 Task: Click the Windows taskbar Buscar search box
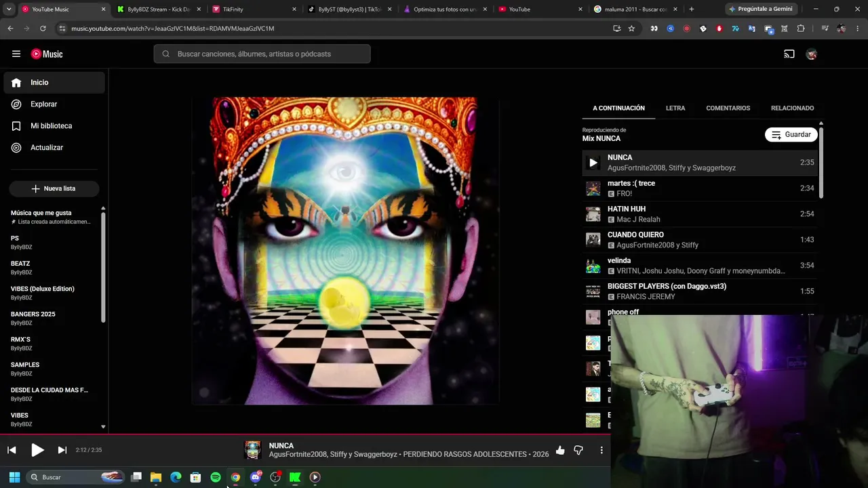(77, 477)
